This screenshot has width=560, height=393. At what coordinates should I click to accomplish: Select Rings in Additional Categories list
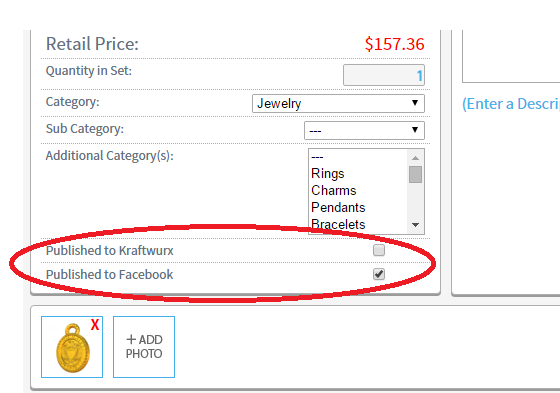click(328, 173)
